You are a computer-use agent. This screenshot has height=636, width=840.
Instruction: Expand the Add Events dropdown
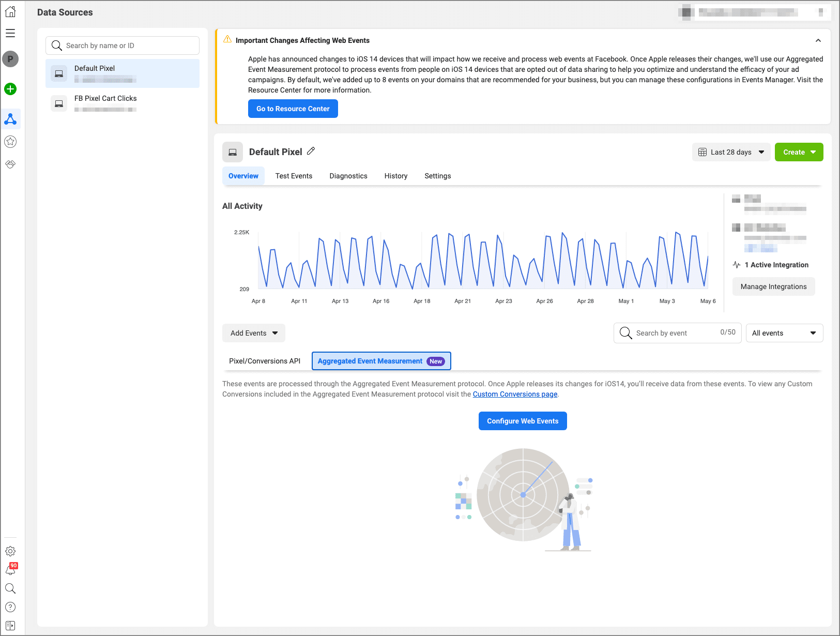(x=254, y=333)
